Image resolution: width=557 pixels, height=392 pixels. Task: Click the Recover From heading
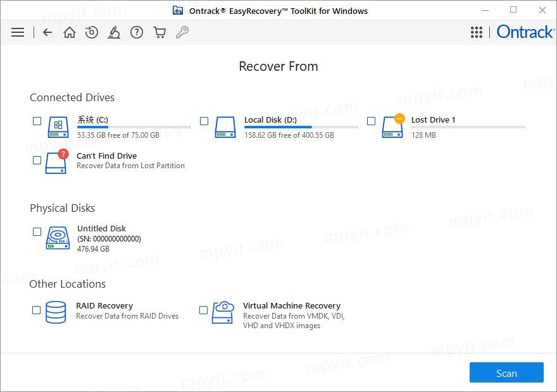point(278,66)
